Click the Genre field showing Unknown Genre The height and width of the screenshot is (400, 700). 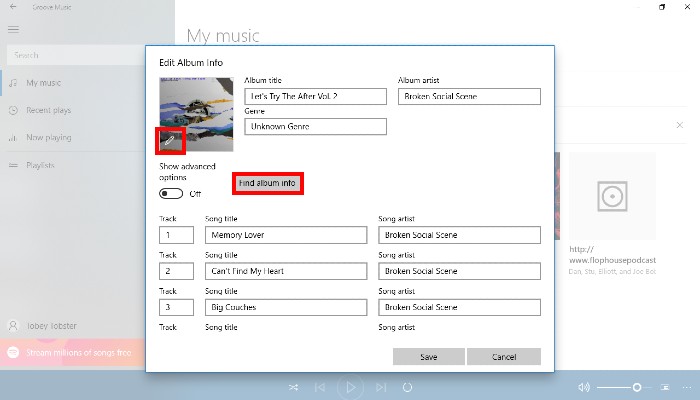[315, 127]
